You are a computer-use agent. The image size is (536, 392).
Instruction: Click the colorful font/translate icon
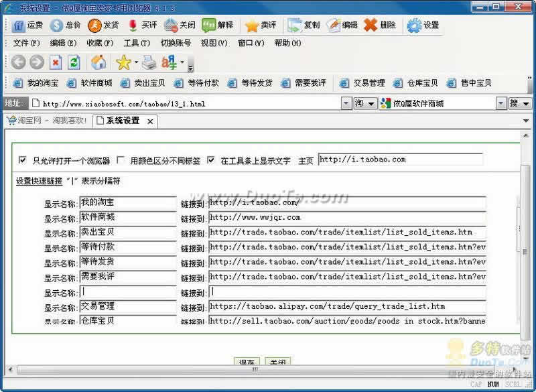pyautogui.click(x=170, y=62)
